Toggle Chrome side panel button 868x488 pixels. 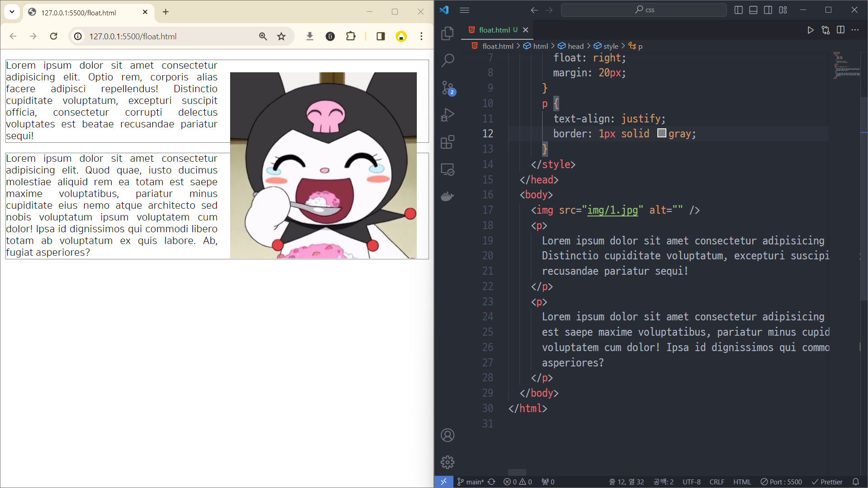pos(380,36)
